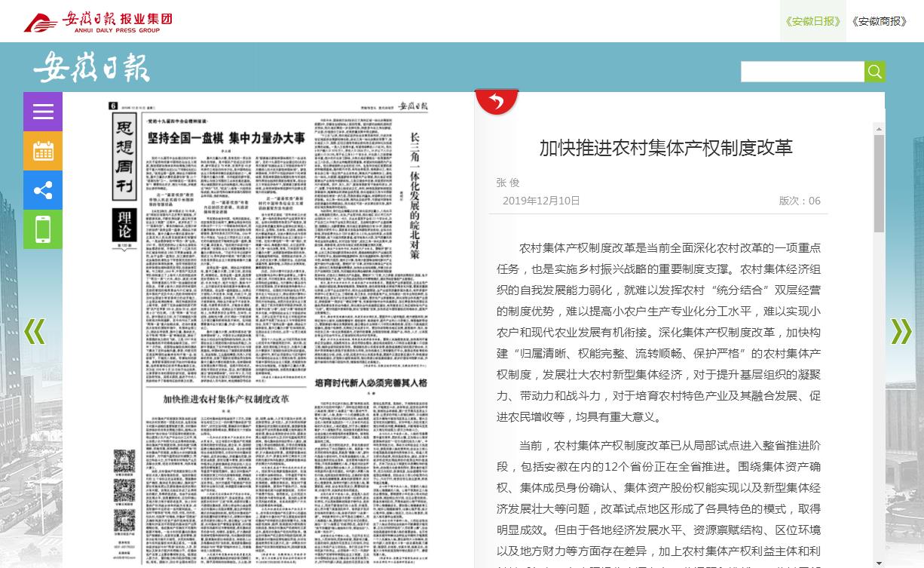Image resolution: width=924 pixels, height=568 pixels.
Task: Click the scrollbar down arrow in article panel
Action: pos(879,562)
